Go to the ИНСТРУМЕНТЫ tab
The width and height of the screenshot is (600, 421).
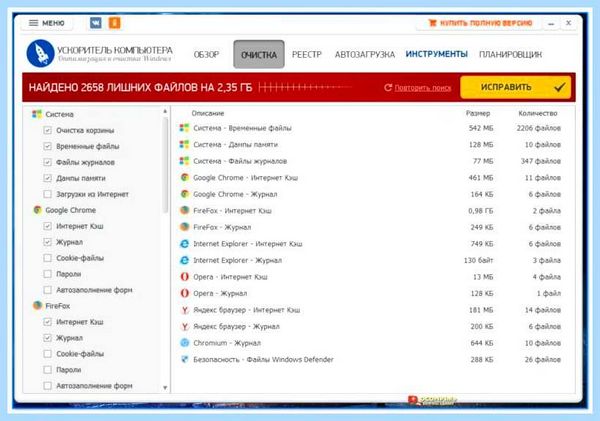[x=437, y=54]
